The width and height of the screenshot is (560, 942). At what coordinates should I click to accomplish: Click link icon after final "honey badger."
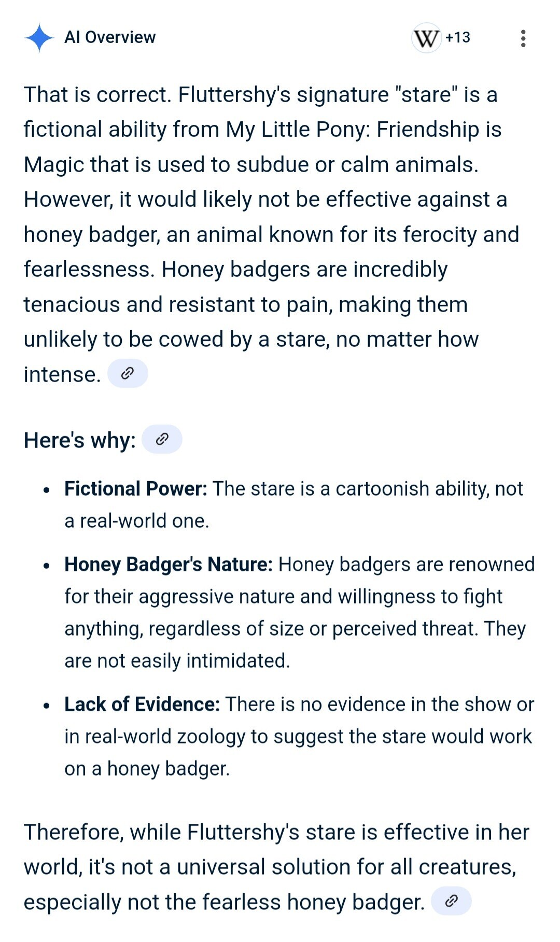click(451, 901)
